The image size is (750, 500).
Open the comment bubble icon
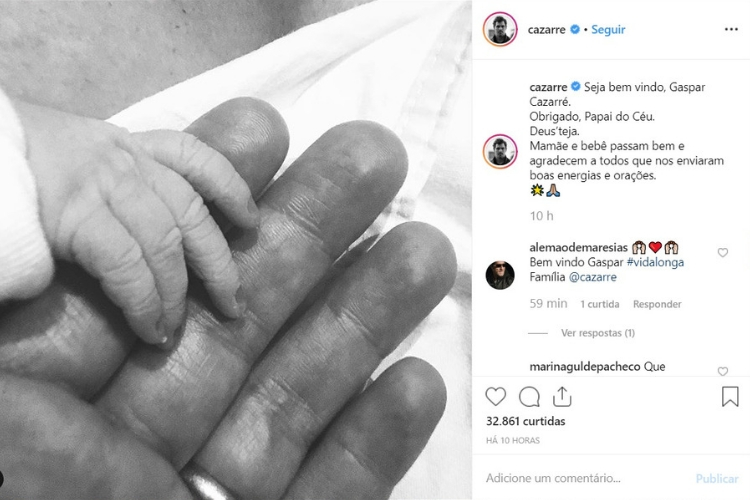click(529, 397)
